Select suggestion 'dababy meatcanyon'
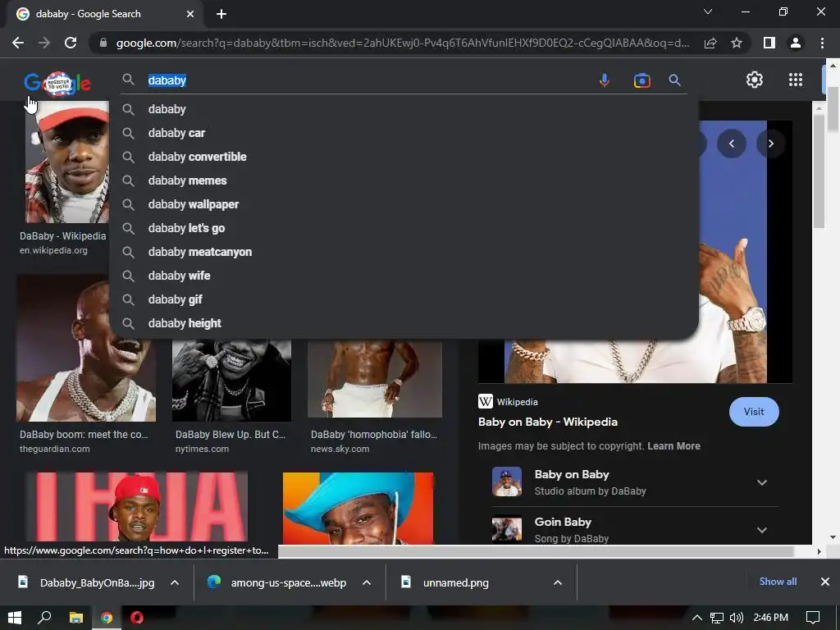 pyautogui.click(x=404, y=252)
